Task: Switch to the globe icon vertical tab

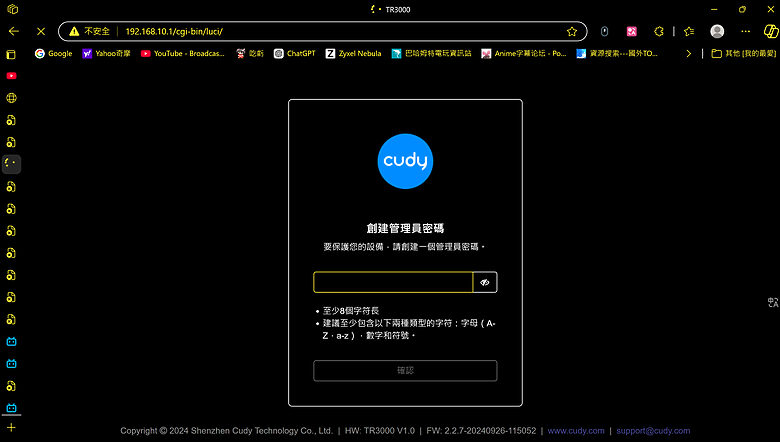Action: 11,98
